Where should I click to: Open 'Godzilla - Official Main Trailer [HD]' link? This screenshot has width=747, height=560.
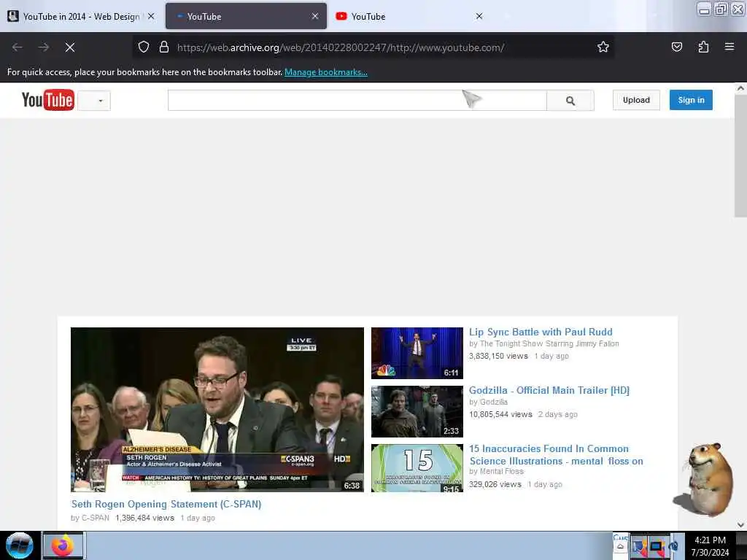tap(549, 391)
